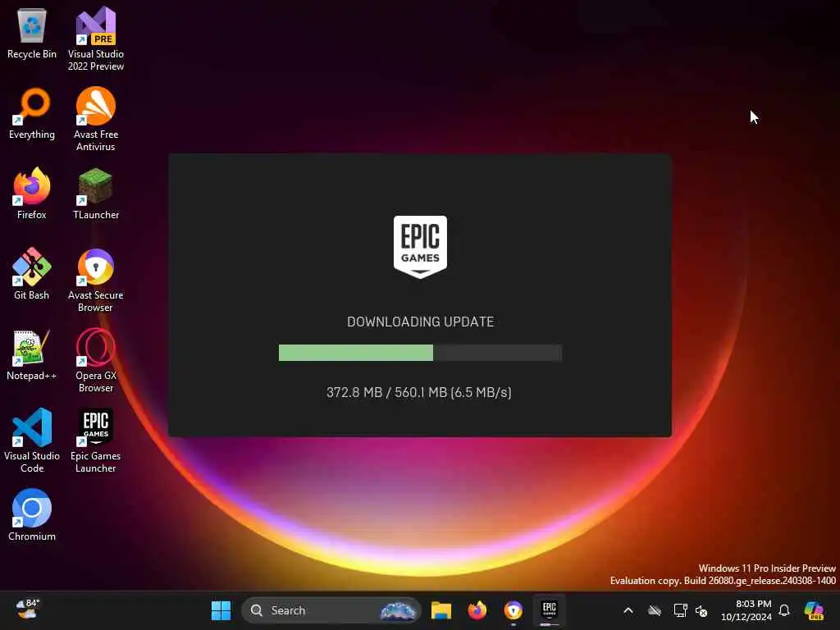Select Avast Secure Browser desktop icon

pos(96,280)
